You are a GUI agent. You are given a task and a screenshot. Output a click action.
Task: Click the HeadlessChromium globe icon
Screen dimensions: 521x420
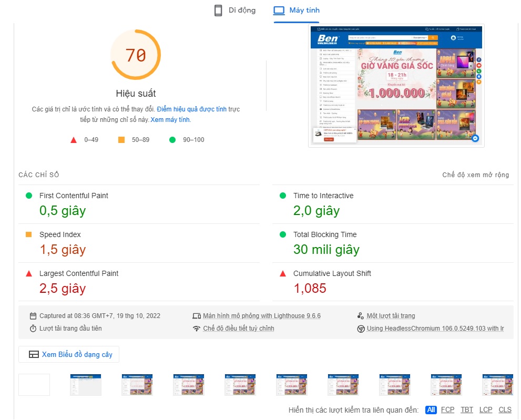click(x=361, y=328)
